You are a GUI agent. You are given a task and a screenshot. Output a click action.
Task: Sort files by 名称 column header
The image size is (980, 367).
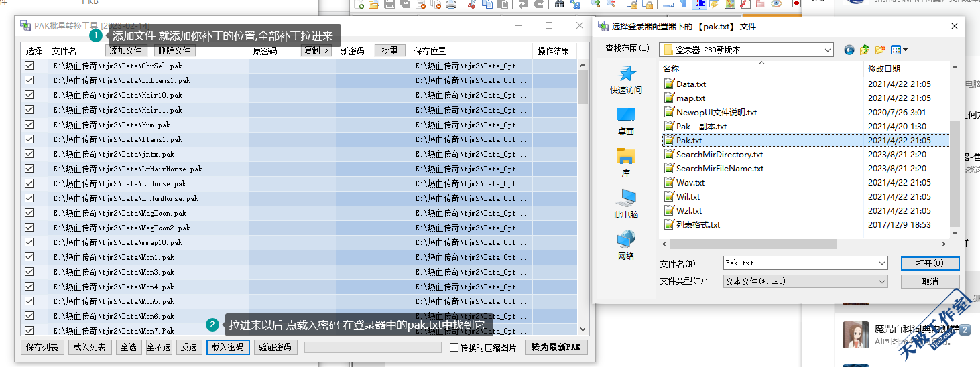[761, 68]
